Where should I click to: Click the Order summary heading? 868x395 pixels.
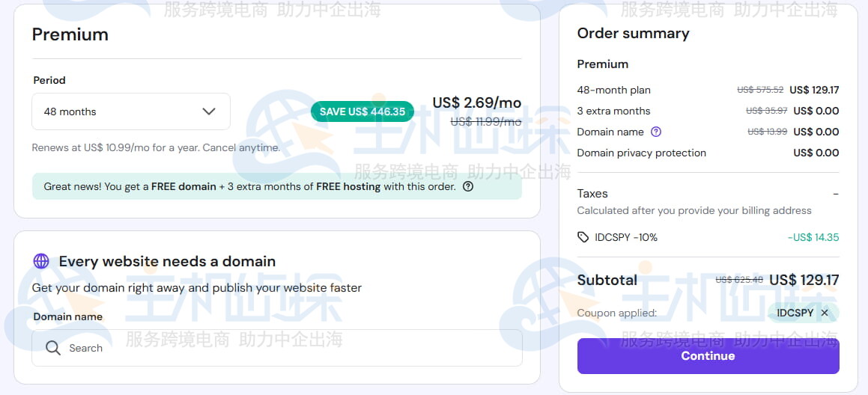coord(633,33)
